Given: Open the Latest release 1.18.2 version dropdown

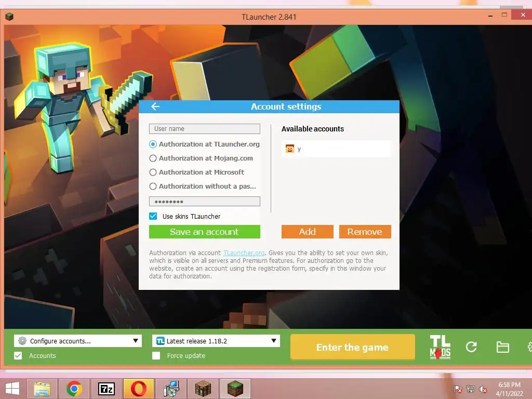Looking at the screenshot, I should tap(216, 341).
